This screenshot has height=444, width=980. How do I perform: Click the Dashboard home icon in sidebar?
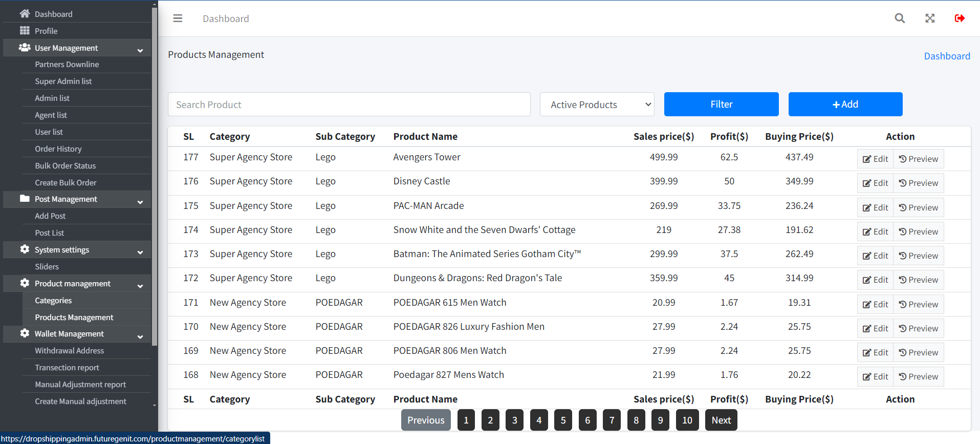pos(25,14)
